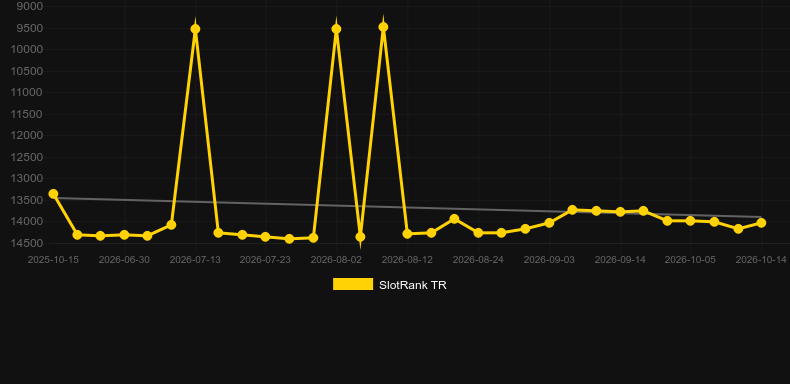Click the 13500 y-axis value

pos(27,200)
